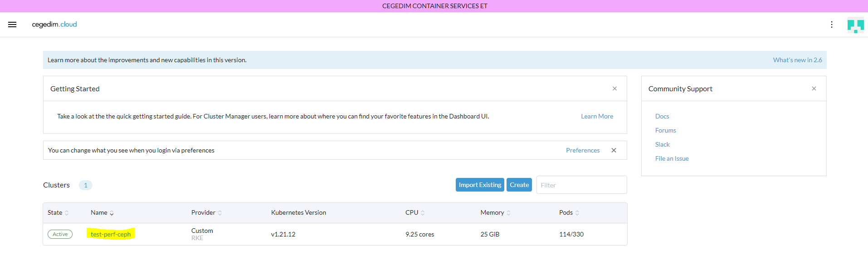
Task: Open the File an Issue link
Action: tap(672, 158)
